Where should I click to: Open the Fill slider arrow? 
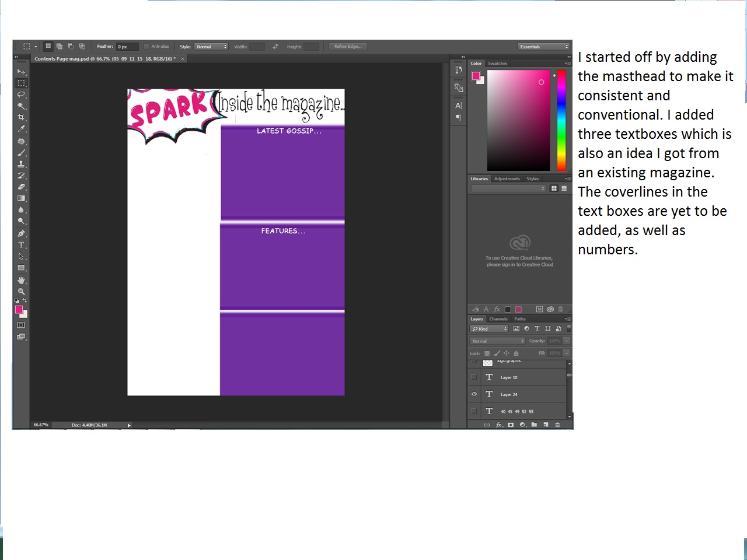567,353
